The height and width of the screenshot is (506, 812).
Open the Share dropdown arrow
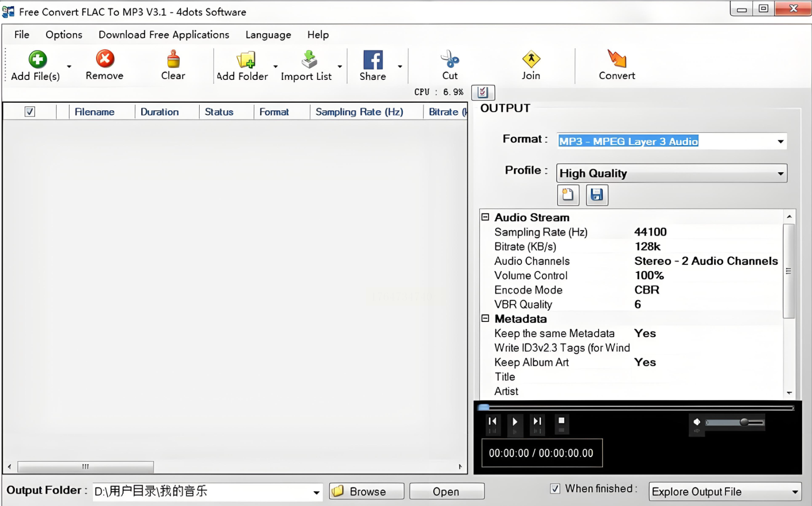point(400,67)
